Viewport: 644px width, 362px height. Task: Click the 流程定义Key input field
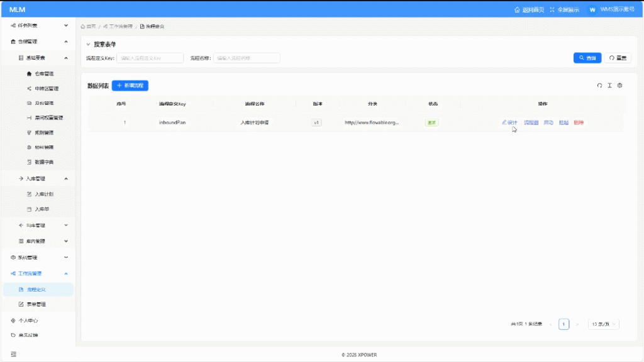[x=150, y=58]
